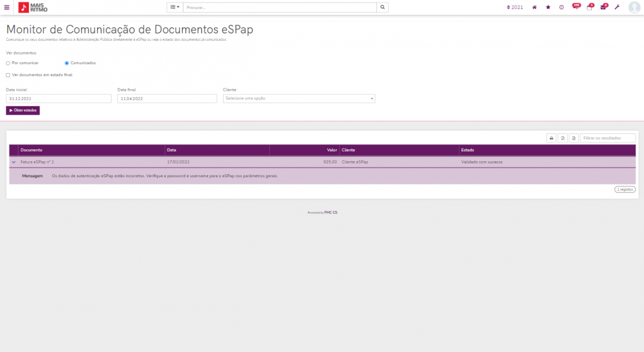Viewport: 644px width, 352px height.
Task: Click the Obter estados button
Action: coord(23,111)
